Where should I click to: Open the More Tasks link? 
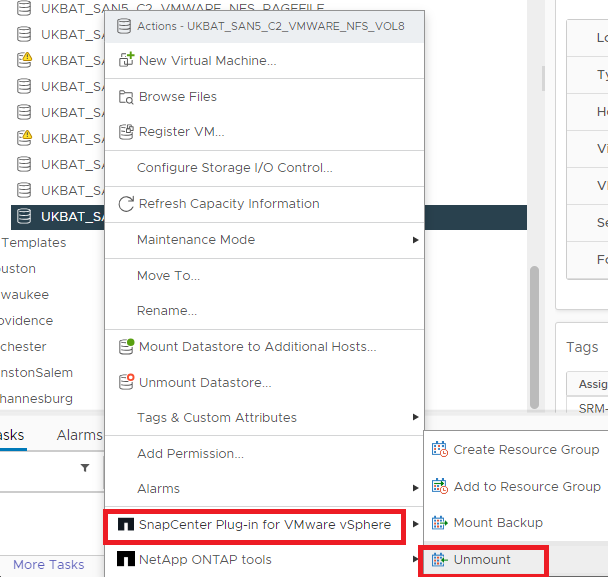(x=48, y=565)
